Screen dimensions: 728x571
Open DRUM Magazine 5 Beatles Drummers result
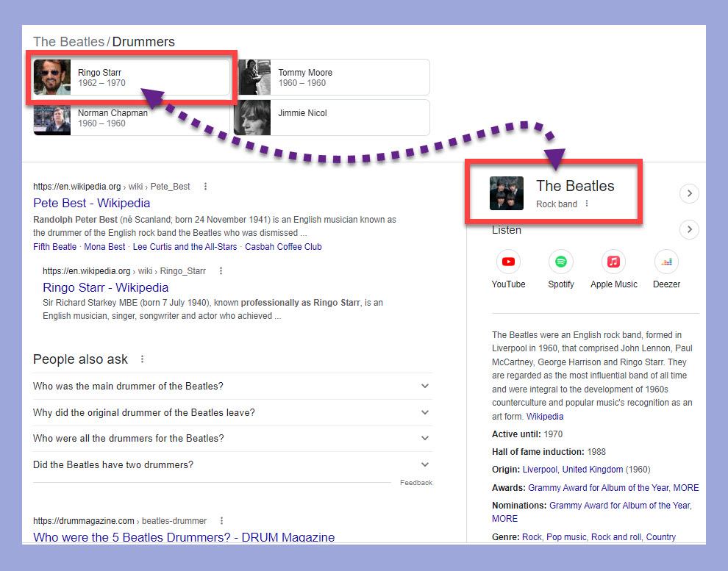(184, 537)
